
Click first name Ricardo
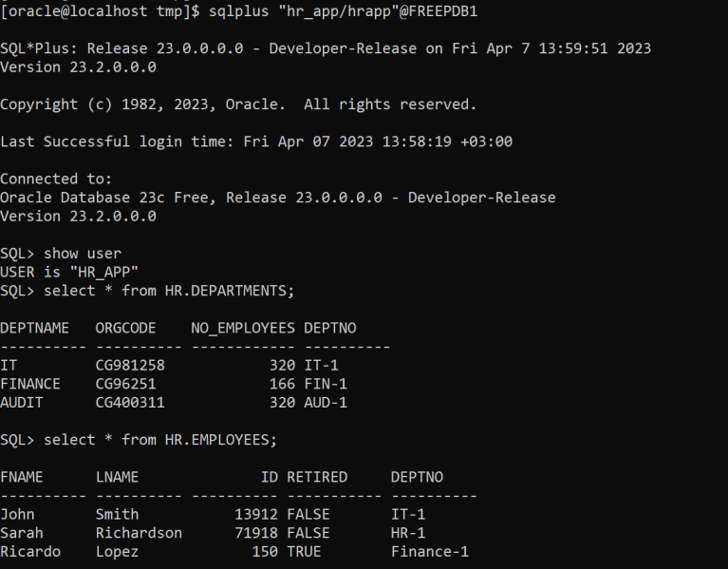coord(30,551)
